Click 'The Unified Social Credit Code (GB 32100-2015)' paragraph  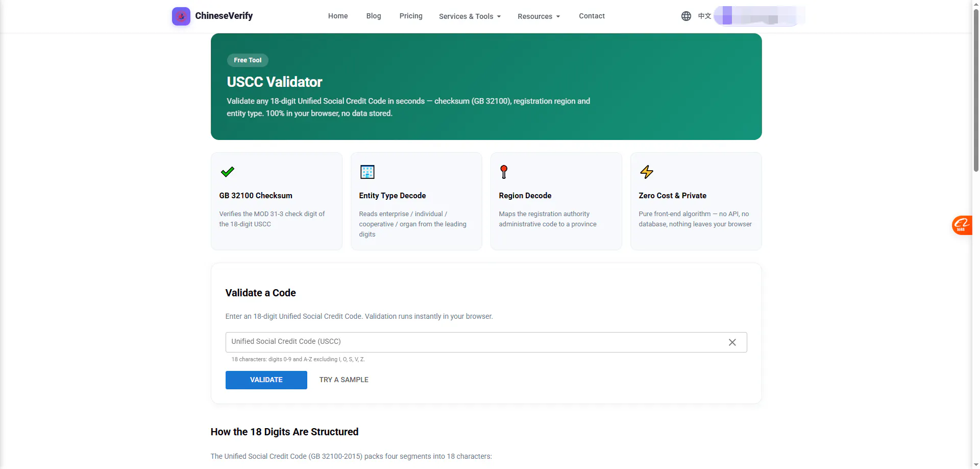pyautogui.click(x=351, y=457)
